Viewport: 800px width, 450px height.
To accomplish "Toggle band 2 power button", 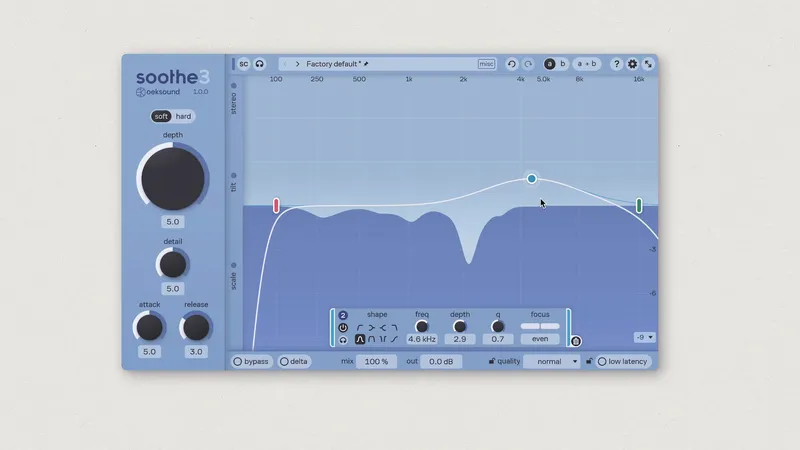I will tap(343, 328).
